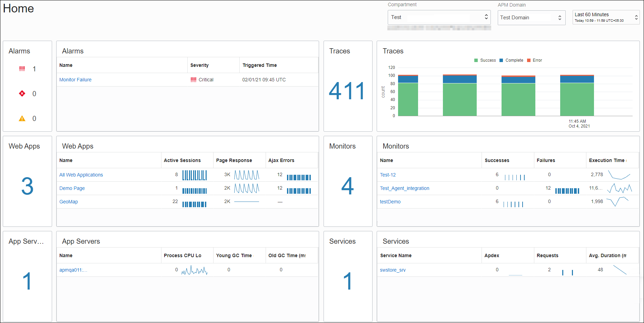
Task: Toggle the Error series in Traces legend
Action: coord(534,60)
